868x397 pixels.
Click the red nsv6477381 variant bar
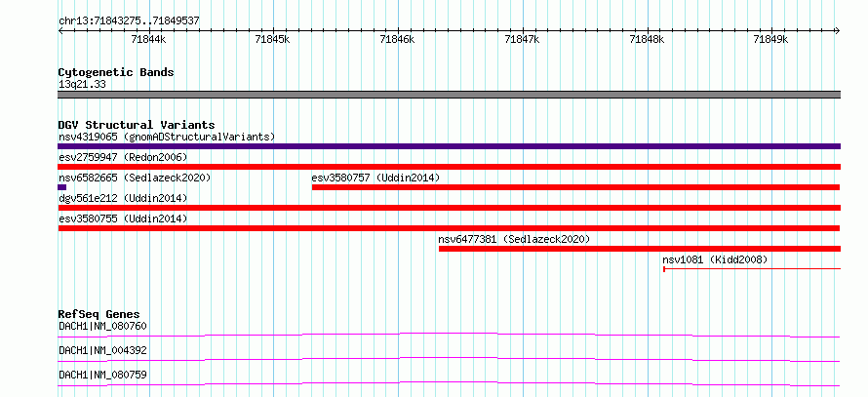click(640, 249)
